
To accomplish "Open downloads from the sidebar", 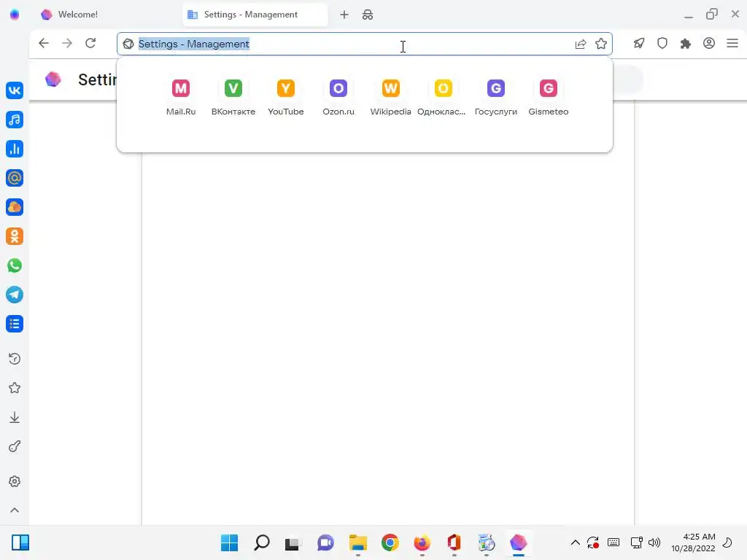I will [15, 418].
